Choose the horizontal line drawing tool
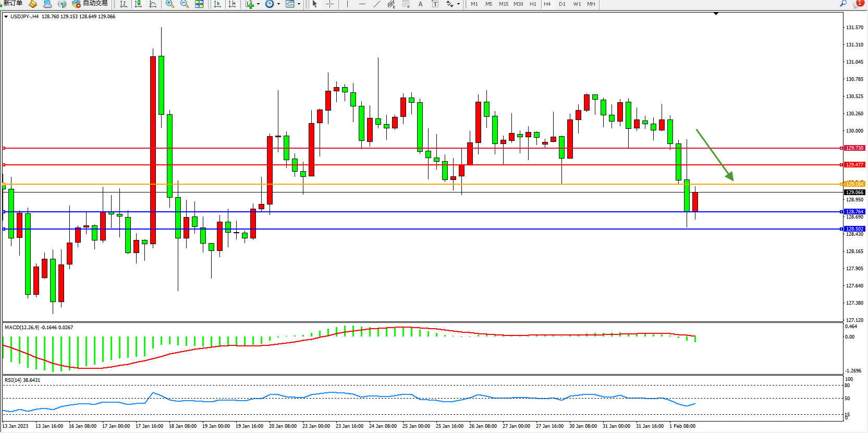868x433 pixels. pos(362,4)
